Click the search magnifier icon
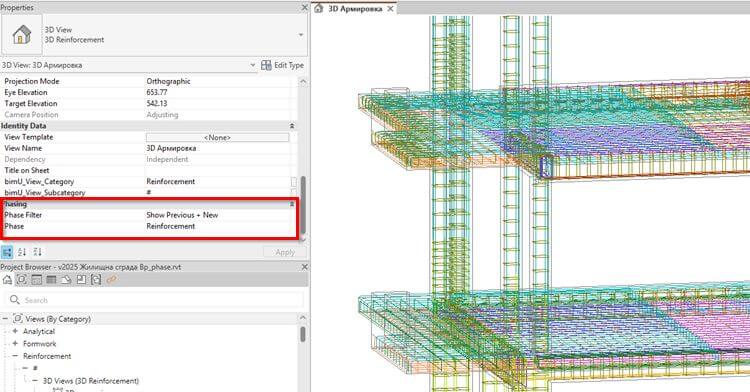This screenshot has width=750, height=392. coord(14,300)
